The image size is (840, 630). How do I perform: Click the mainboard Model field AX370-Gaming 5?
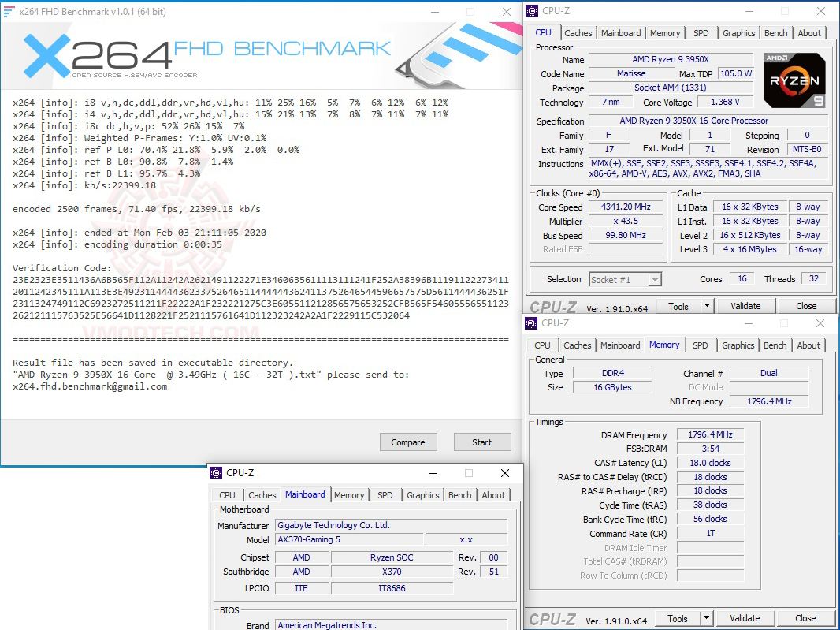point(349,539)
